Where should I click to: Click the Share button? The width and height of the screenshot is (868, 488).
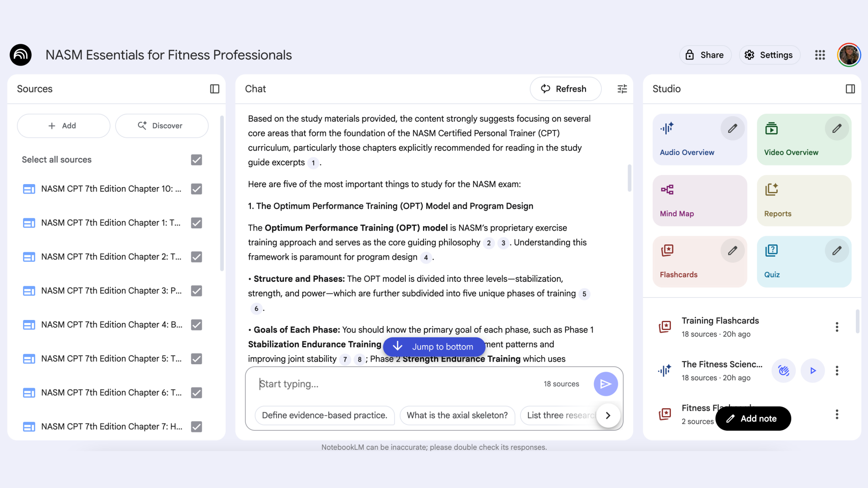point(705,55)
